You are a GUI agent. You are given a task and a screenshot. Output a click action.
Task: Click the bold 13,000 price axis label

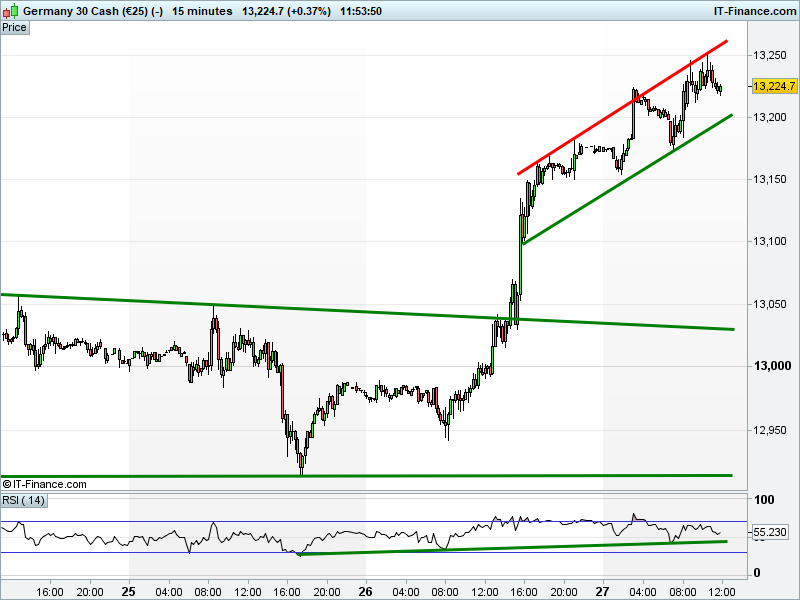click(772, 366)
